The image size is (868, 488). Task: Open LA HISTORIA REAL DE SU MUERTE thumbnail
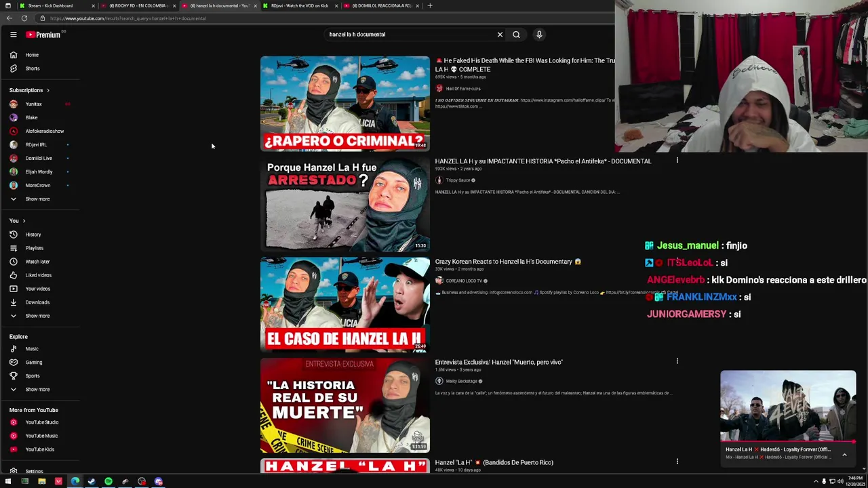click(344, 405)
